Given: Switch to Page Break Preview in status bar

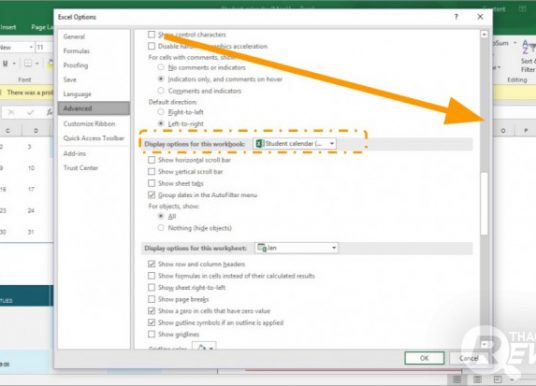Looking at the screenshot, I should point(498,379).
